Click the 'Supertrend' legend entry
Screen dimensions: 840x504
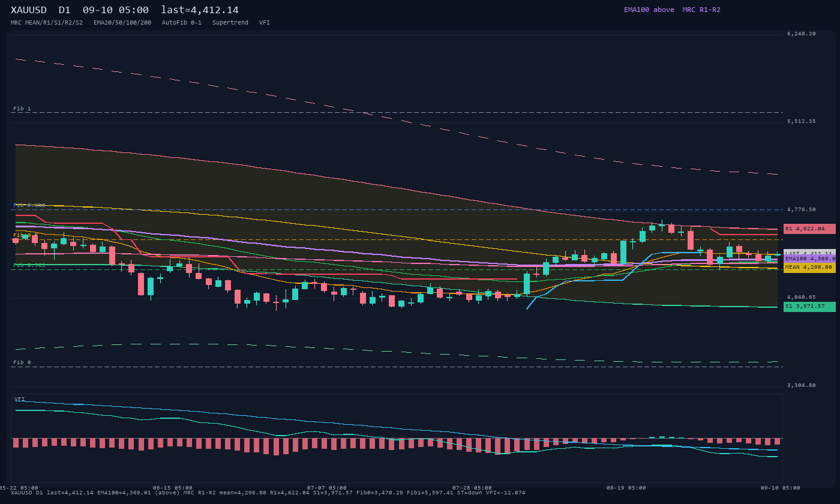(x=230, y=23)
